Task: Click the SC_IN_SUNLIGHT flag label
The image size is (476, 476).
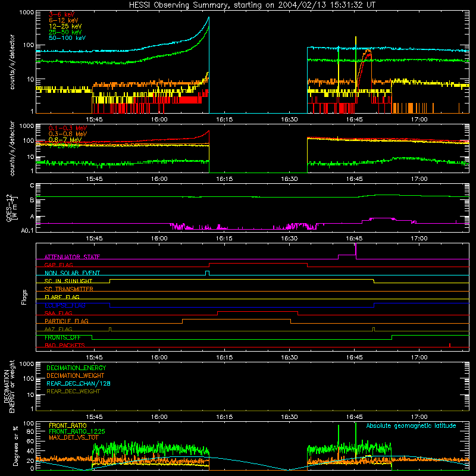Action: (x=68, y=281)
